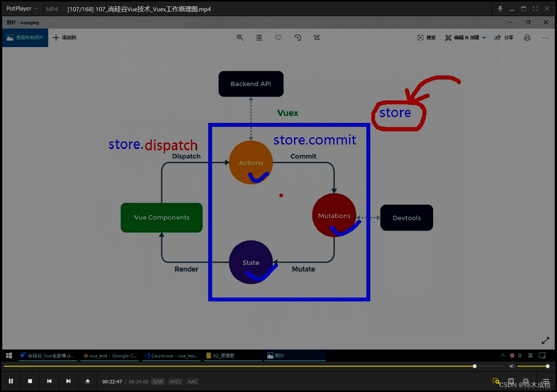The height and width of the screenshot is (392, 557).
Task: Pause the PotPlayer video playback
Action: click(x=11, y=381)
